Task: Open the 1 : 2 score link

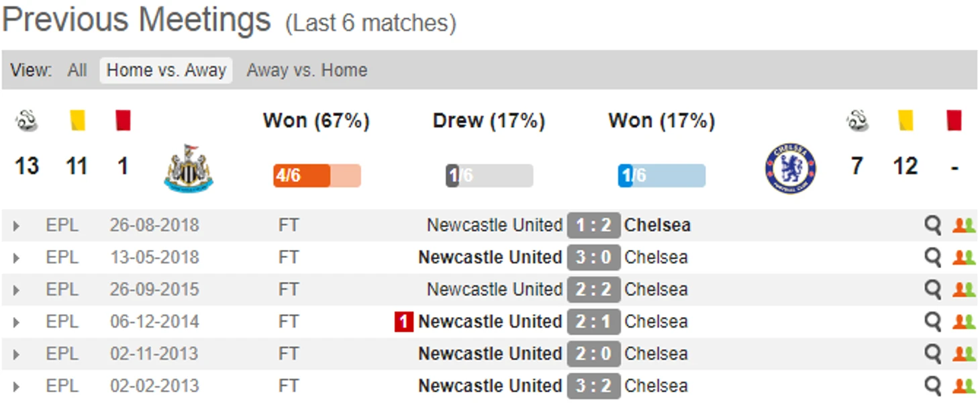Action: pyautogui.click(x=593, y=226)
